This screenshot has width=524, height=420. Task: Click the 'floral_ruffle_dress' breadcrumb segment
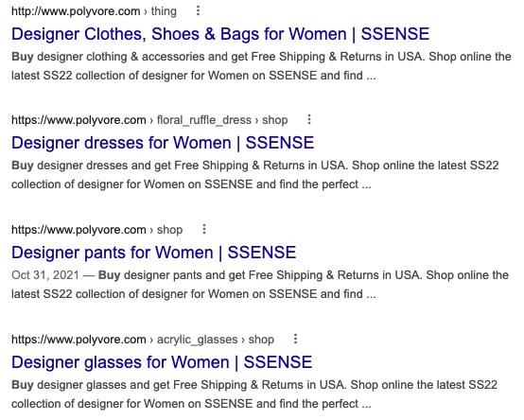pos(204,120)
